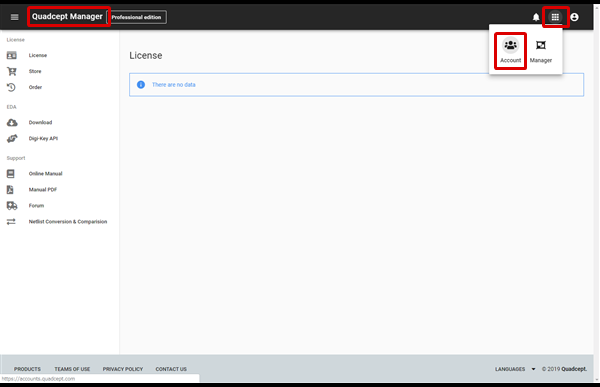Click the Manual PDF file icon

[x=10, y=189]
